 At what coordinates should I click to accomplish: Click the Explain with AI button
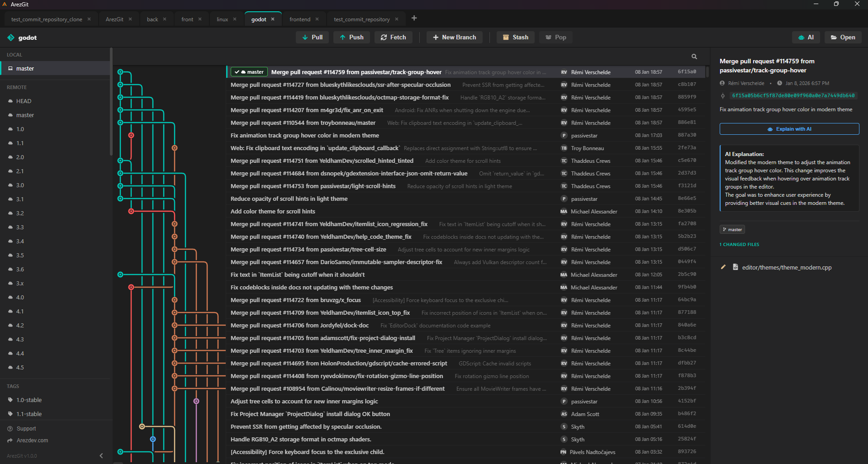tap(789, 129)
